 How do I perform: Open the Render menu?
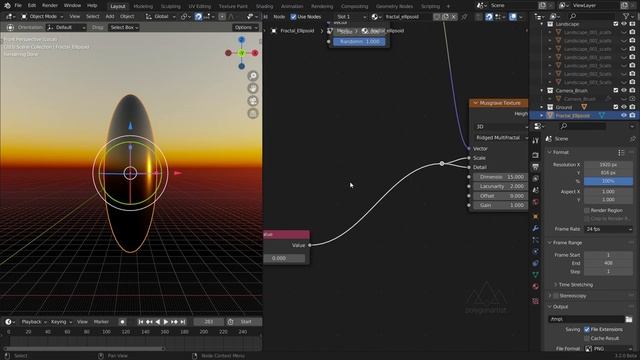tap(50, 6)
